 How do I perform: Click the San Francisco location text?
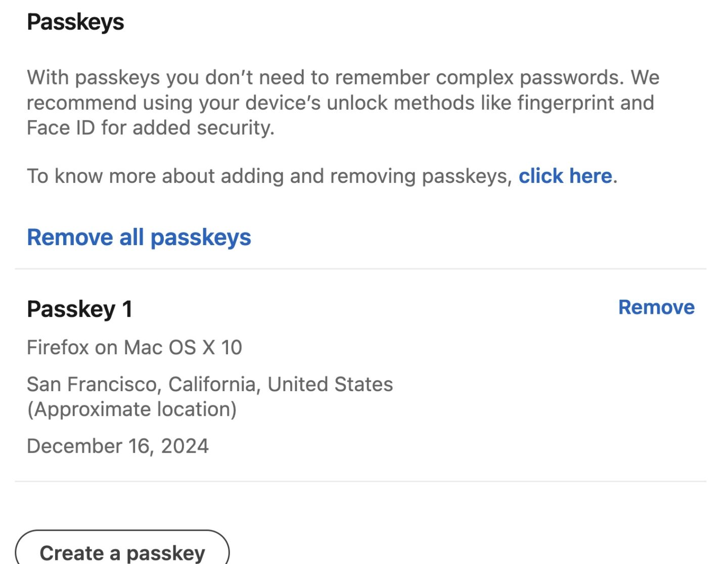coord(210,384)
